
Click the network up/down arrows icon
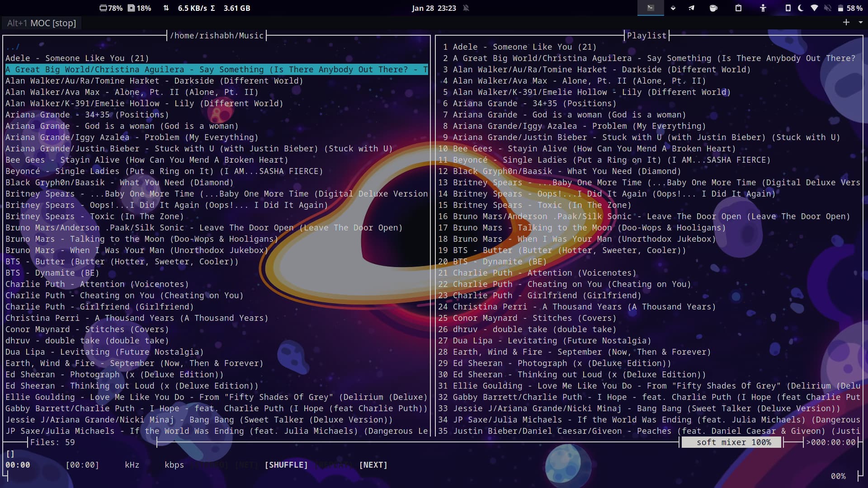[x=166, y=8]
